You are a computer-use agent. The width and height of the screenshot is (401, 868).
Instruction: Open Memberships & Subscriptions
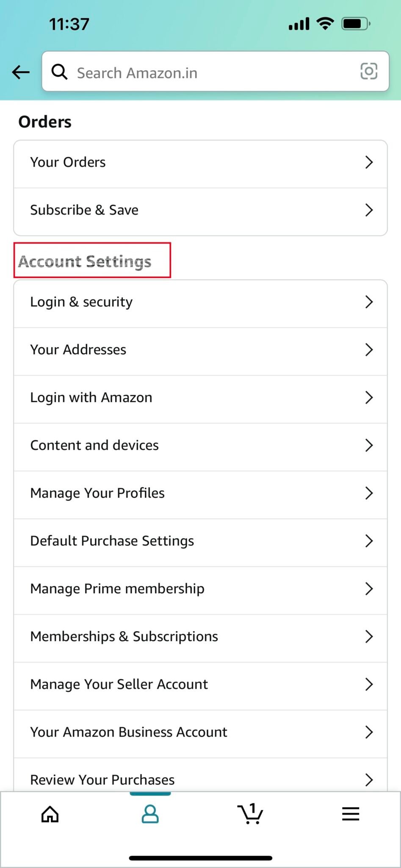[200, 636]
